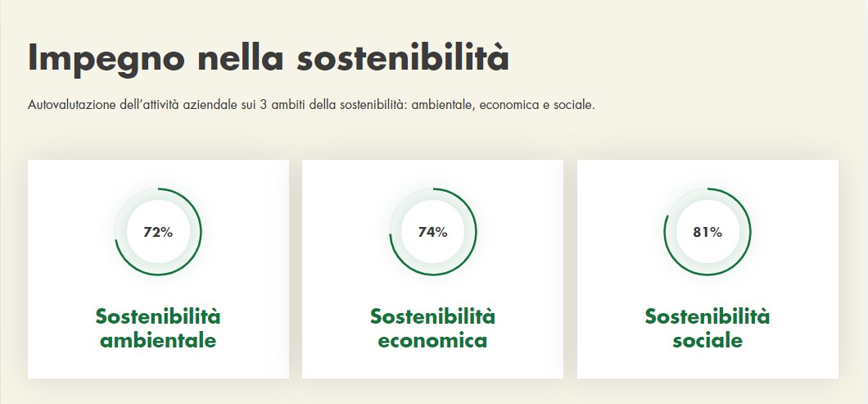
Task: Select the 72% percentage label
Action: point(158,232)
